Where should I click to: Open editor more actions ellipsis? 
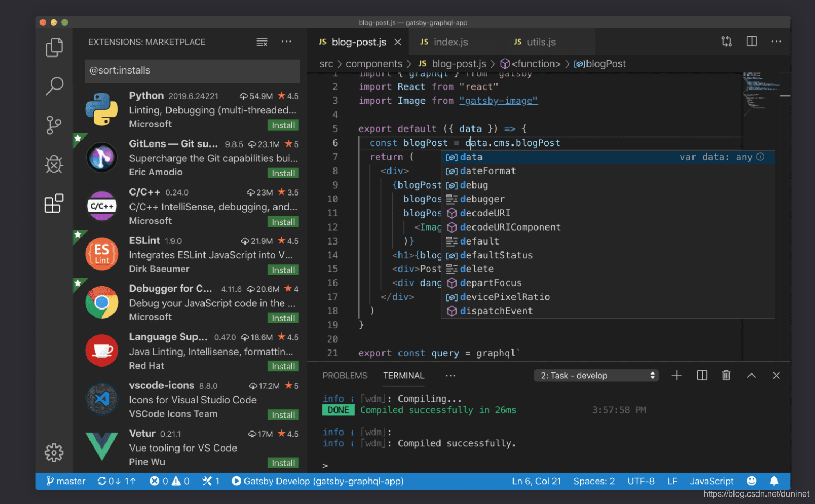point(776,42)
